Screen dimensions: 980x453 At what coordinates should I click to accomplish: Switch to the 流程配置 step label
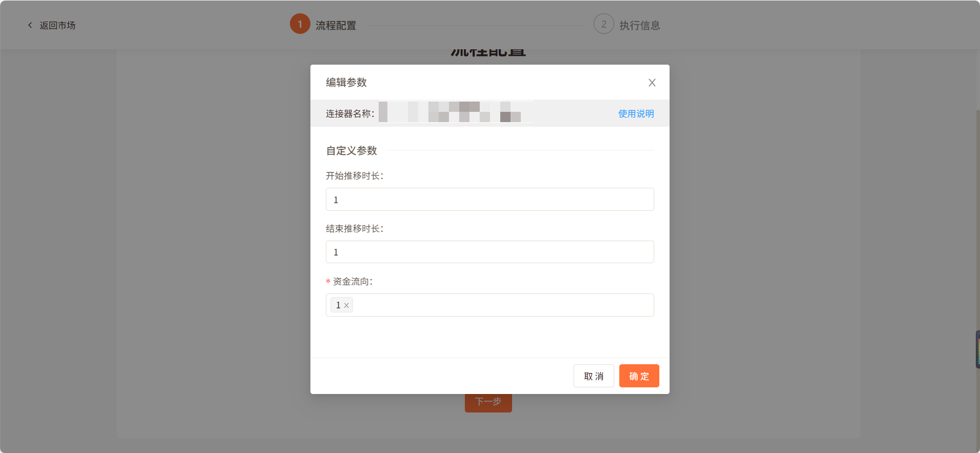(x=336, y=25)
